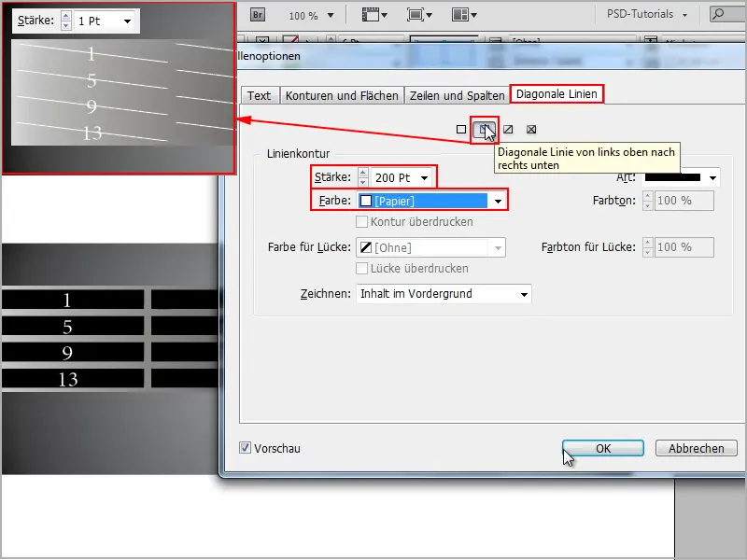Select diagonal line top-left to bottom-right icon
Screen dimensions: 747x560
[x=484, y=130]
